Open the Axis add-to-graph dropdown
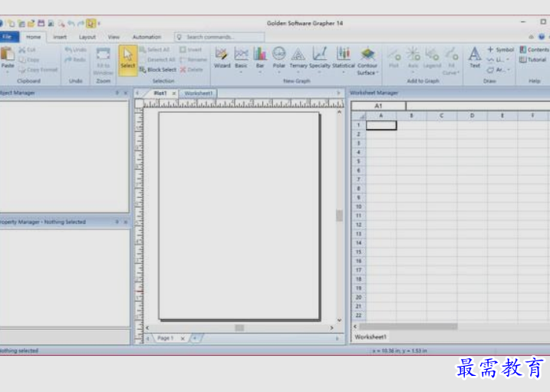The image size is (550, 392). tap(413, 72)
